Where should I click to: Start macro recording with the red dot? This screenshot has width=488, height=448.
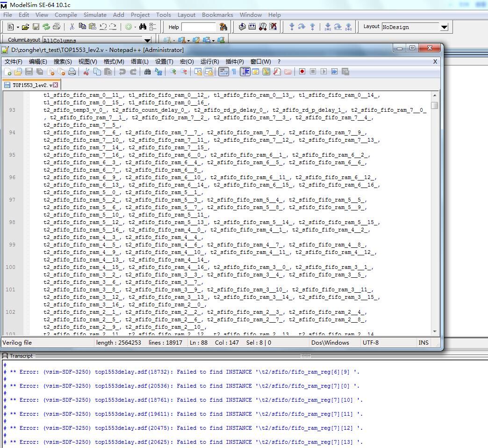pos(302,72)
